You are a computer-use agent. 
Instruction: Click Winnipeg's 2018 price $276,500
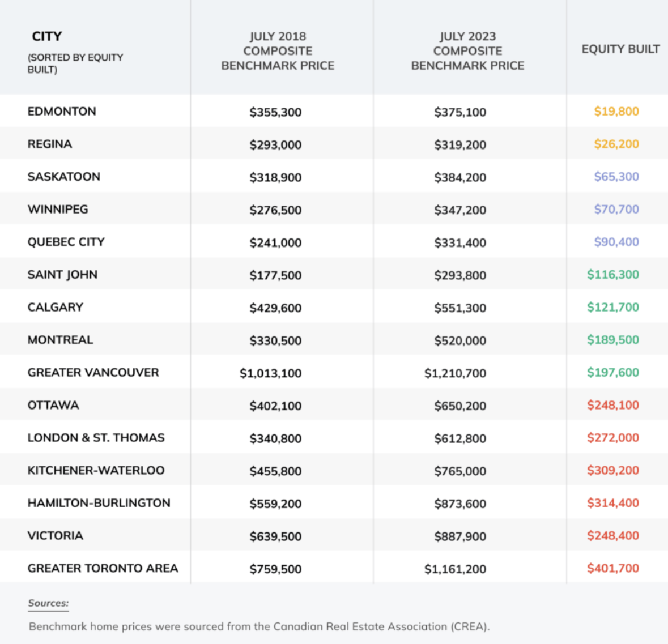pos(275,210)
